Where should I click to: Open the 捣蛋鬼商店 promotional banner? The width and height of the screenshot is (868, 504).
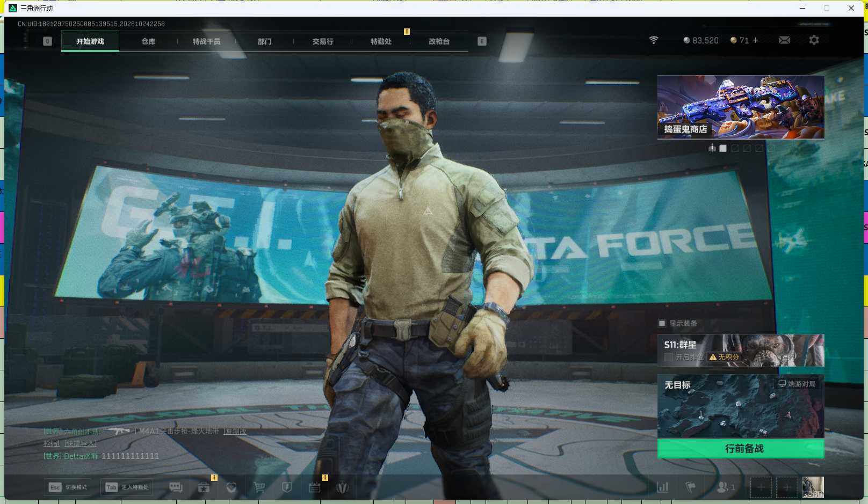(741, 107)
